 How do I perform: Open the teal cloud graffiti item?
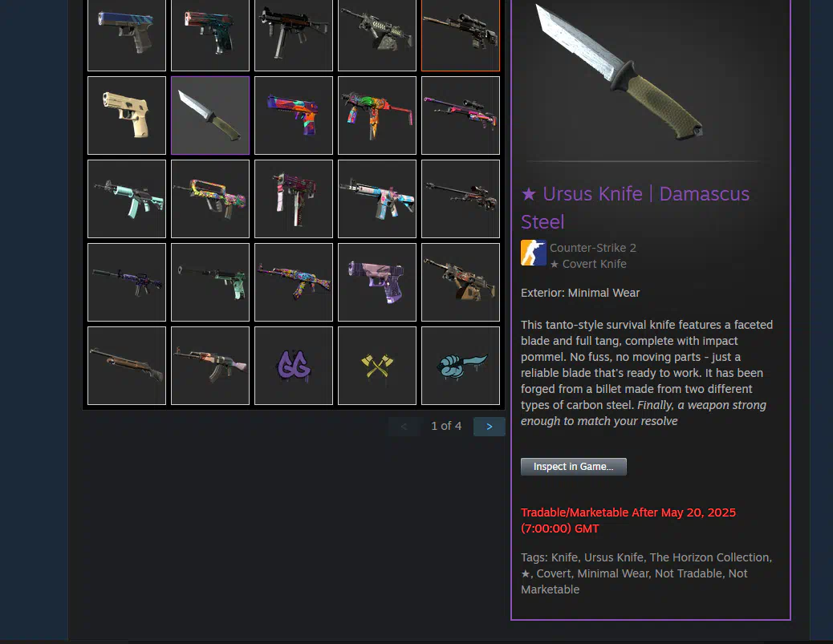click(x=460, y=365)
